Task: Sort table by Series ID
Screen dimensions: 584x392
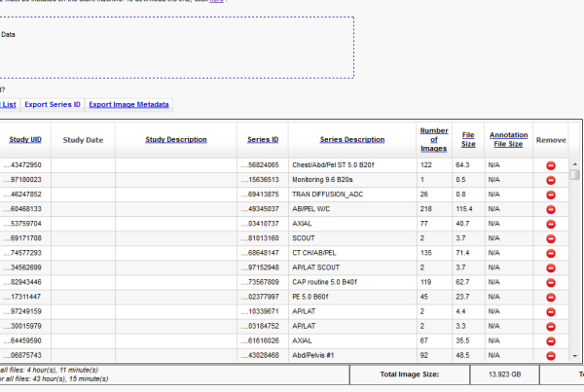Action: click(263, 140)
